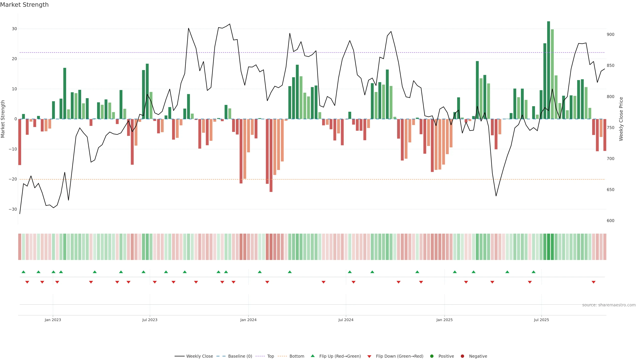Click the last red flip-down marker
Image resolution: width=644 pixels, height=362 pixels.
[x=593, y=282]
